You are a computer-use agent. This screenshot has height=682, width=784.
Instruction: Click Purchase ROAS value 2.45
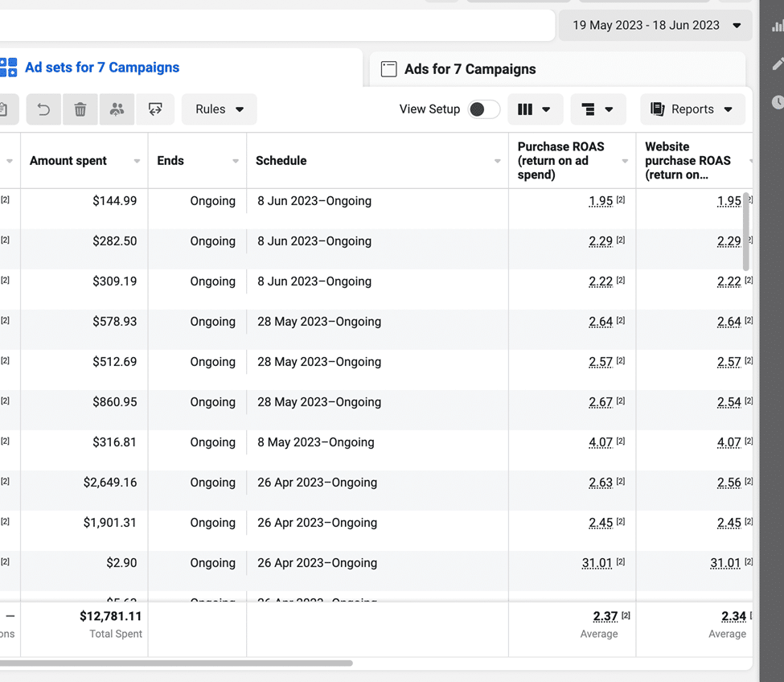point(601,523)
